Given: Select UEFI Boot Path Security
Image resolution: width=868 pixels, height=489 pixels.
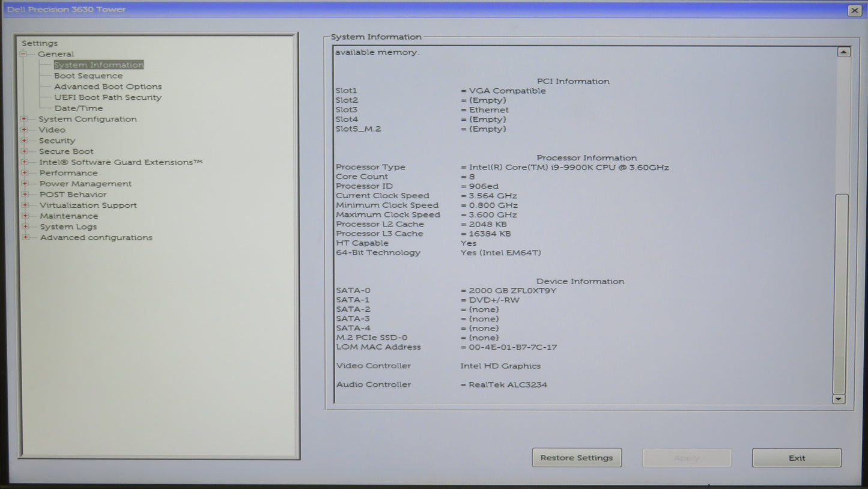Looking at the screenshot, I should 108,97.
